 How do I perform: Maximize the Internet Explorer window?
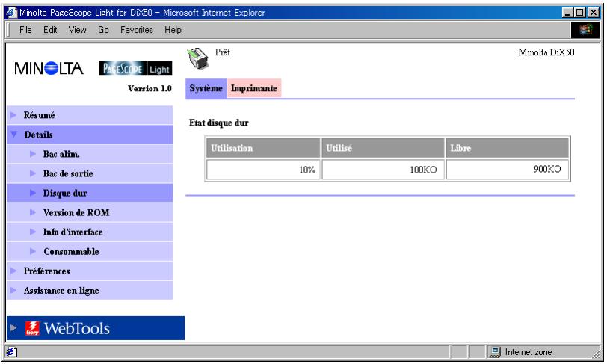pyautogui.click(x=580, y=13)
